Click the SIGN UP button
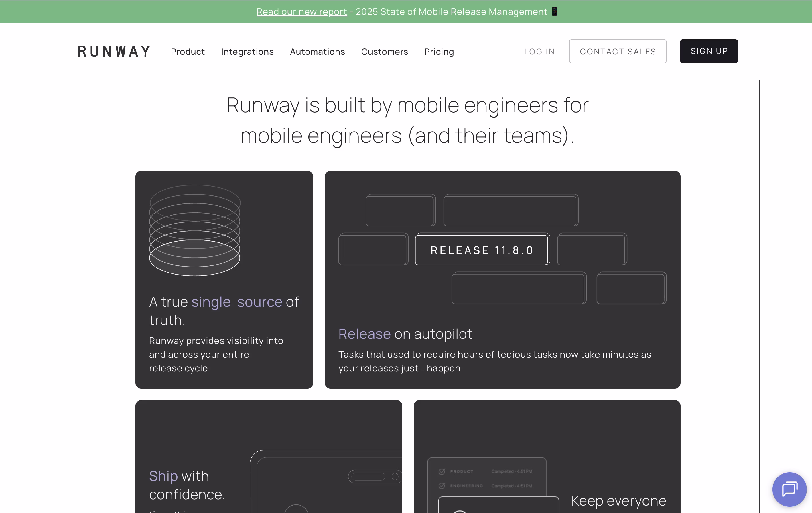812x513 pixels. (709, 51)
